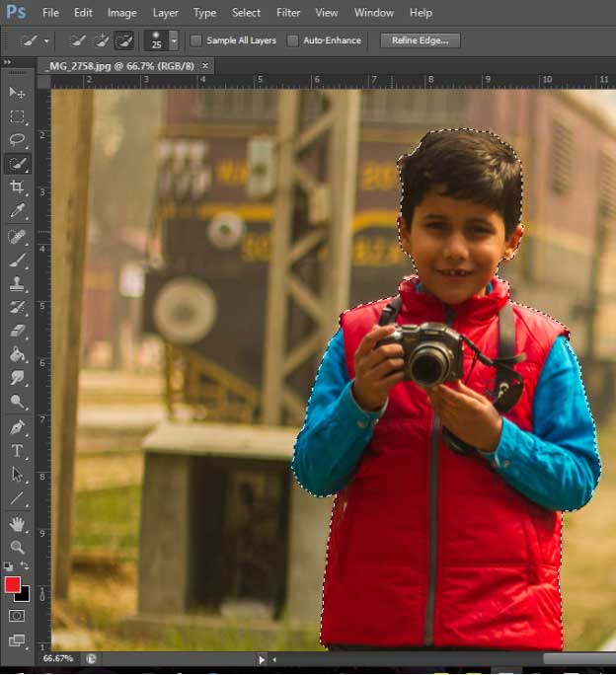The height and width of the screenshot is (675, 616).
Task: Change the screen mode
Action: pyautogui.click(x=17, y=640)
